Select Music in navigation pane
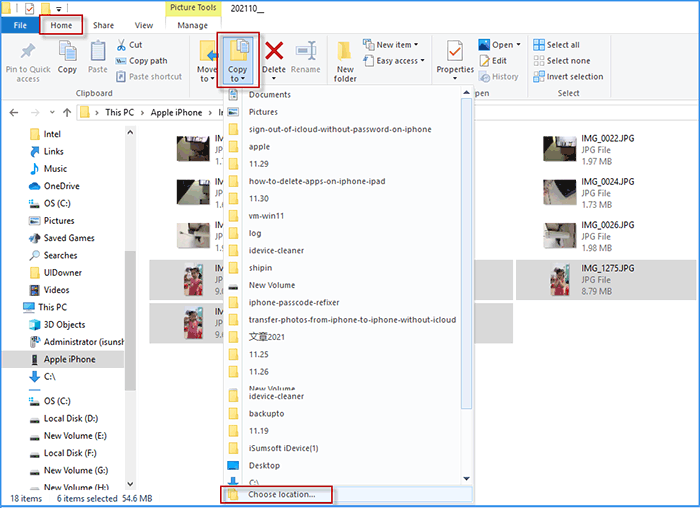Image resolution: width=700 pixels, height=508 pixels. pos(55,169)
